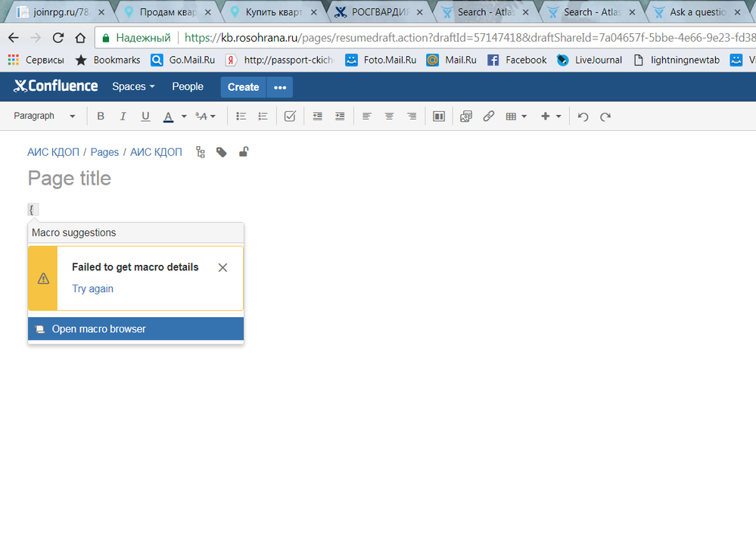This screenshot has width=756, height=554.
Task: Switch to the joinrpg.ru tab
Action: pos(61,12)
